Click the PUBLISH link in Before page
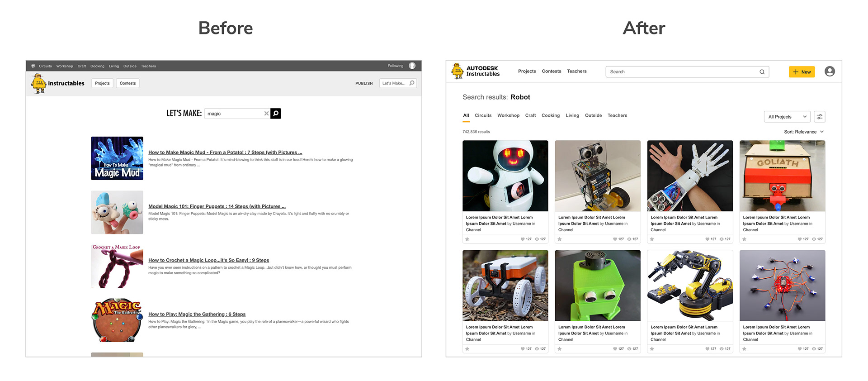Screen dimensions: 868x381 click(364, 84)
